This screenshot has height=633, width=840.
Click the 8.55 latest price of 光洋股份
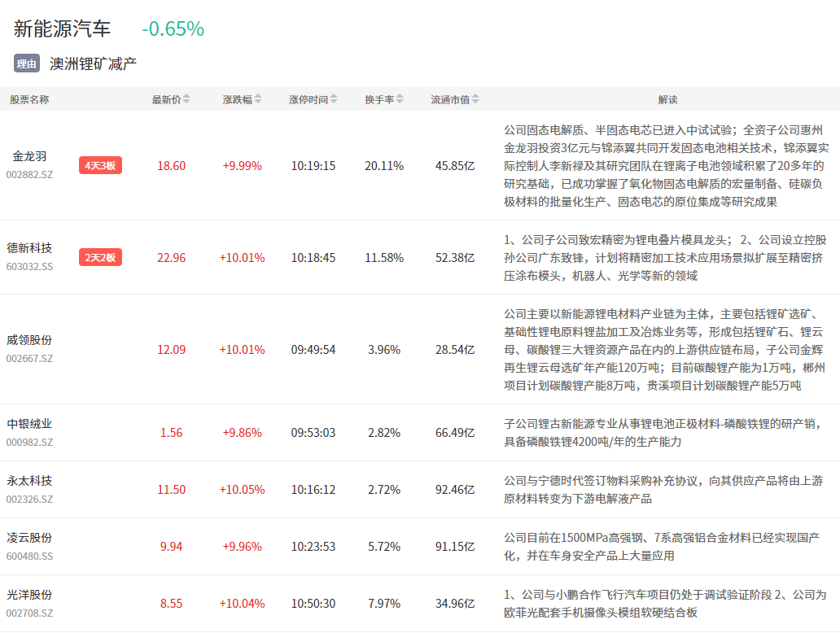172,604
